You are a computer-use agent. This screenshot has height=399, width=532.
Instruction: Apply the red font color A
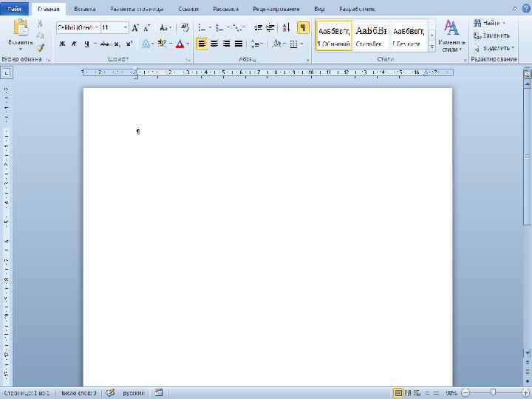coord(180,44)
